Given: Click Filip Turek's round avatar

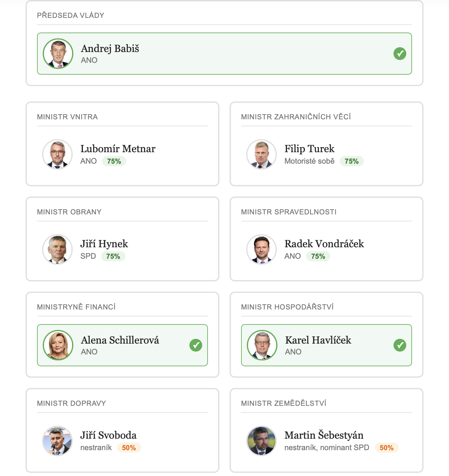Looking at the screenshot, I should tap(261, 154).
